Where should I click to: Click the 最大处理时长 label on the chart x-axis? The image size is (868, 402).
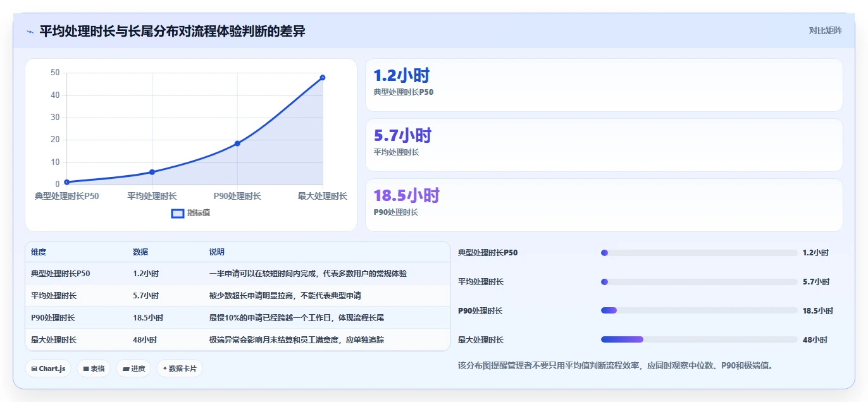(x=323, y=196)
